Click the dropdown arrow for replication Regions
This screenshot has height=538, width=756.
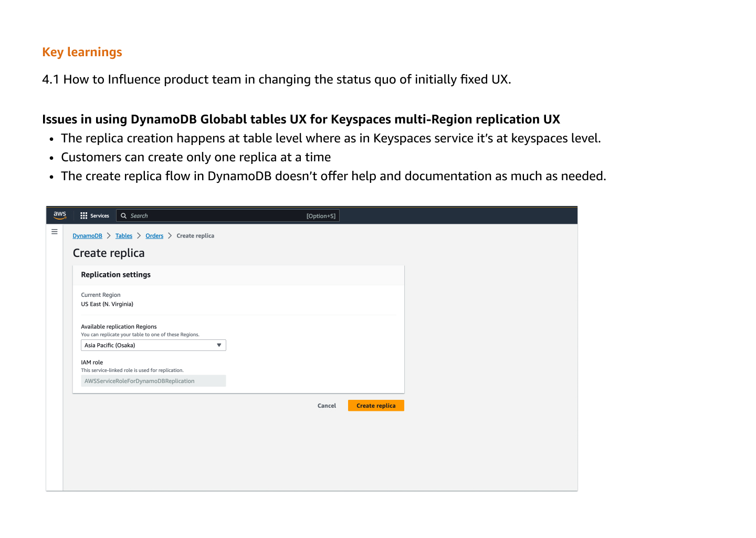219,345
